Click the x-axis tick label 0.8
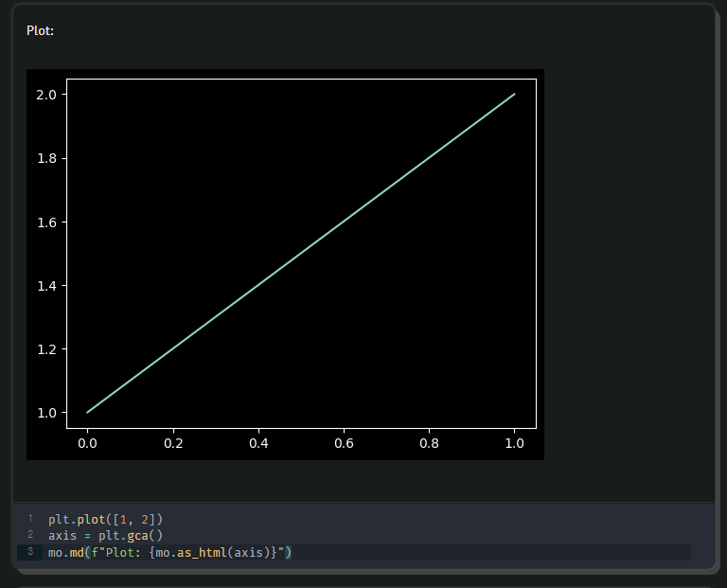 pos(430,443)
